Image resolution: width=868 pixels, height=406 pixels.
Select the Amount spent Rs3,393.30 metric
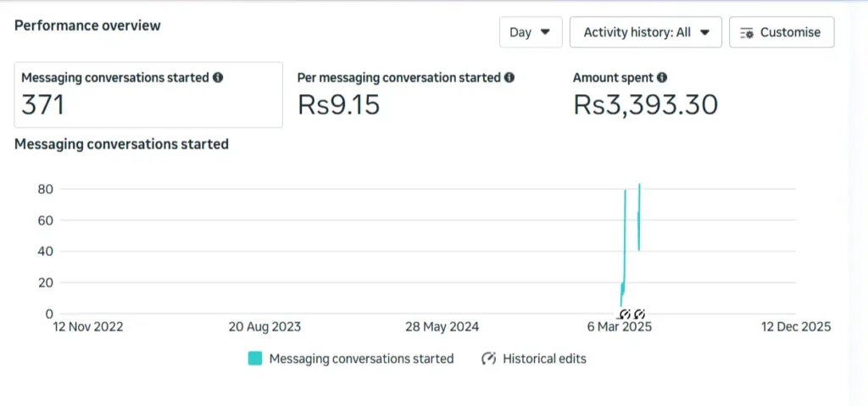[x=646, y=104]
